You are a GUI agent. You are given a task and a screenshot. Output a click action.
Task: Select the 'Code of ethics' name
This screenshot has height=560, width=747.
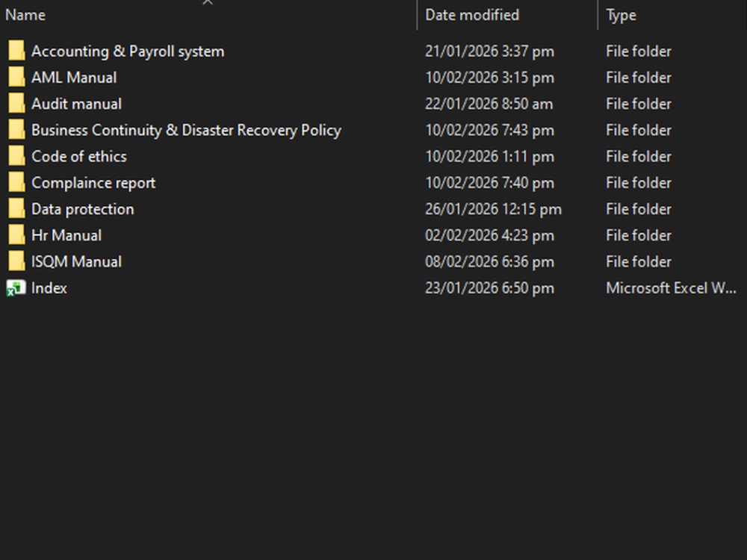click(79, 157)
